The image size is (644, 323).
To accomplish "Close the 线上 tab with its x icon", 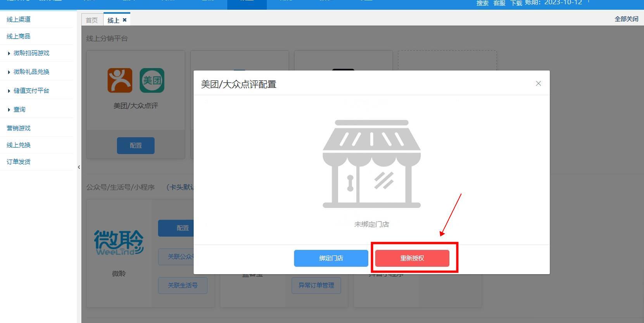I will pyautogui.click(x=124, y=20).
